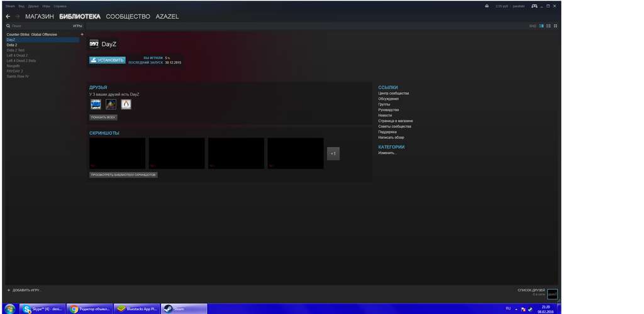Click the friends list avatar icon
Image resolution: width=644 pixels, height=314 pixels.
click(x=552, y=294)
